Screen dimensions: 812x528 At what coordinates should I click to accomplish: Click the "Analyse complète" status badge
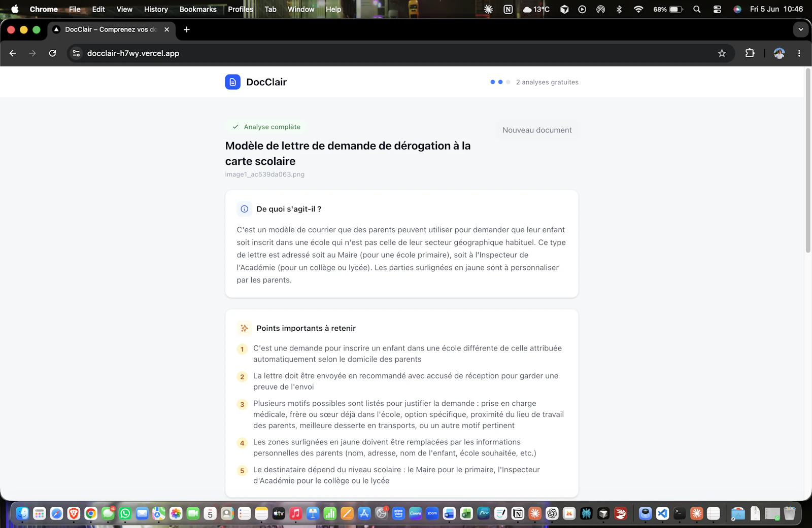coord(266,127)
